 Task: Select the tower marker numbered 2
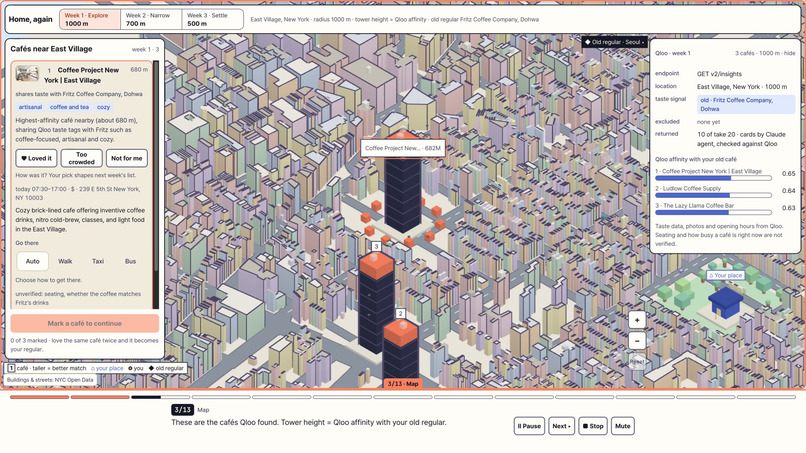pos(400,314)
